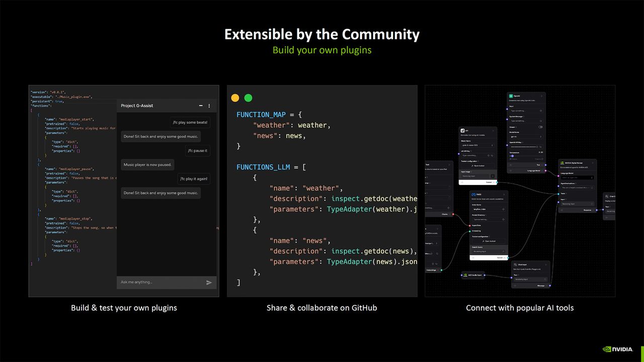The image size is (644, 362).
Task: Click Open toolkit button in FAISS node
Action: [489, 241]
